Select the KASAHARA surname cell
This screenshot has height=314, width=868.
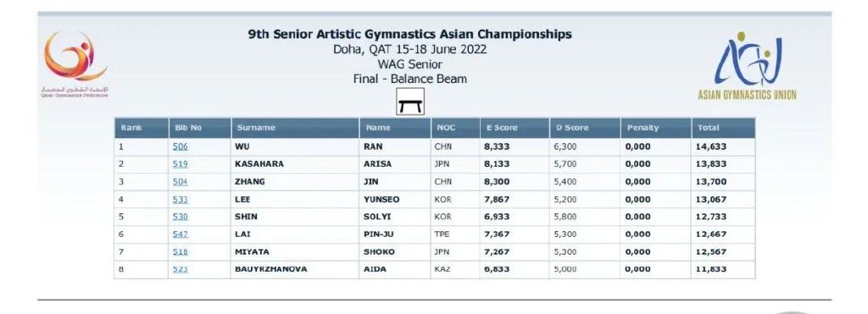[x=295, y=164]
